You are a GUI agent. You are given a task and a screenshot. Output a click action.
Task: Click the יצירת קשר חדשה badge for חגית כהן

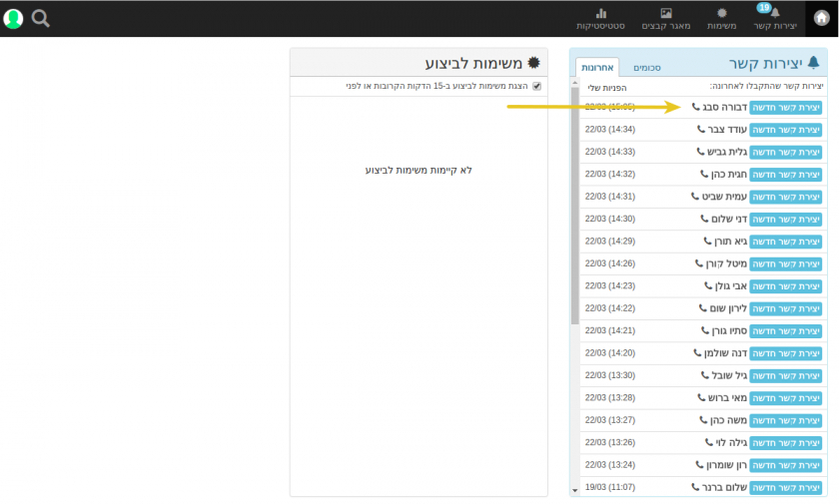[x=785, y=175]
